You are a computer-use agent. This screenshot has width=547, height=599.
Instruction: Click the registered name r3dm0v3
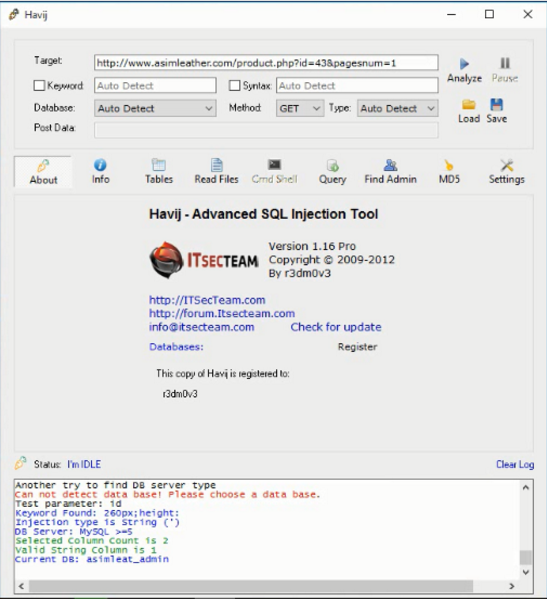click(x=180, y=394)
